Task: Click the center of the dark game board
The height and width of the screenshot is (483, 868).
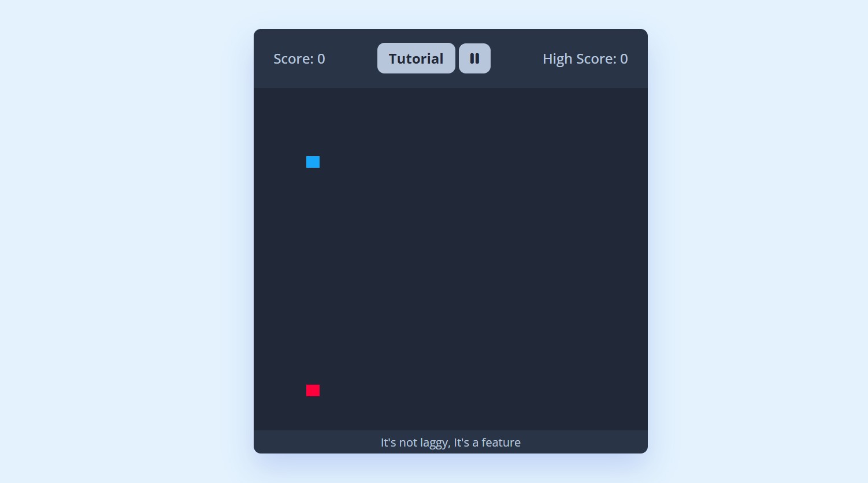Action: point(451,259)
